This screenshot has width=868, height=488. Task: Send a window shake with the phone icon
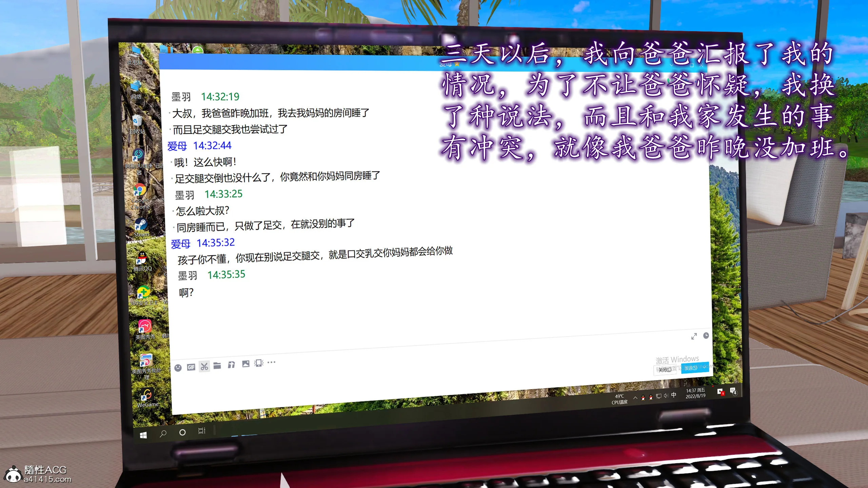(259, 363)
